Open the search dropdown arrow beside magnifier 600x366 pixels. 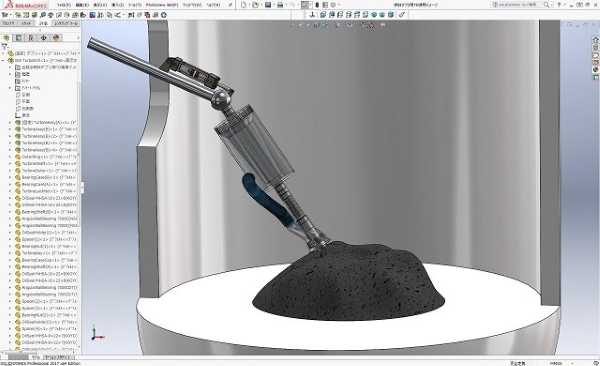(x=552, y=5)
